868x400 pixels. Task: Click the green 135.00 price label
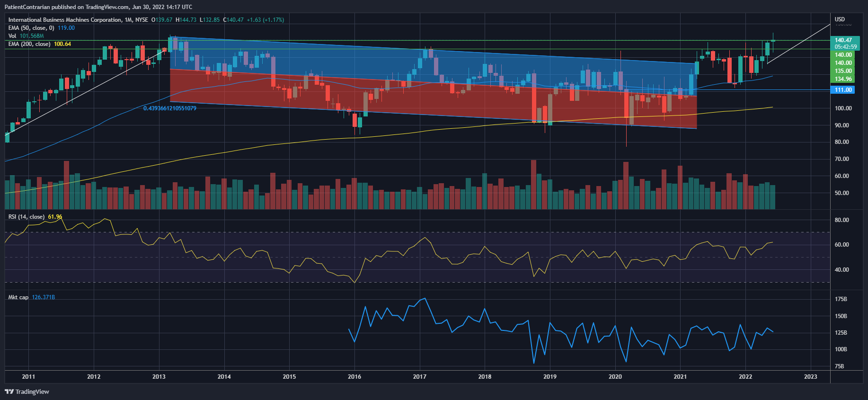click(843, 71)
